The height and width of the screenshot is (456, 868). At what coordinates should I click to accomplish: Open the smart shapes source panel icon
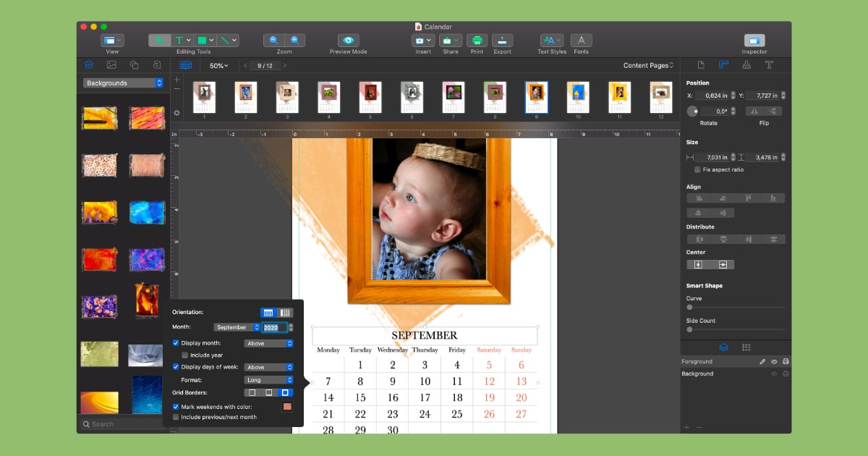click(135, 65)
